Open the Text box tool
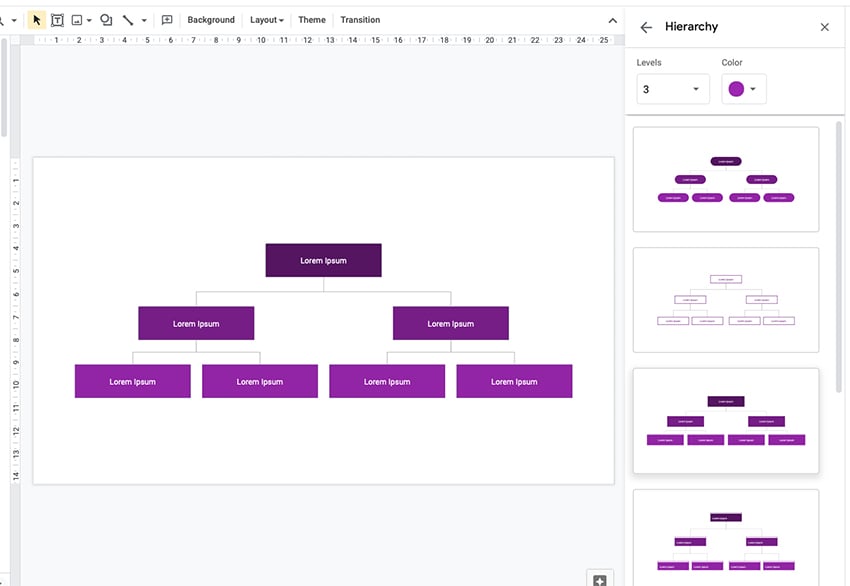850x586 pixels. pos(57,19)
